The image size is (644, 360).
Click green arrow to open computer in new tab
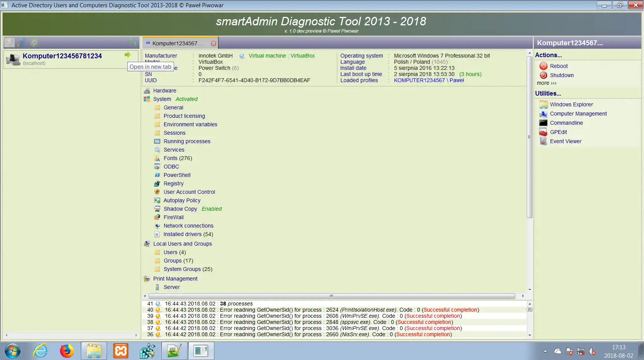coord(128,55)
